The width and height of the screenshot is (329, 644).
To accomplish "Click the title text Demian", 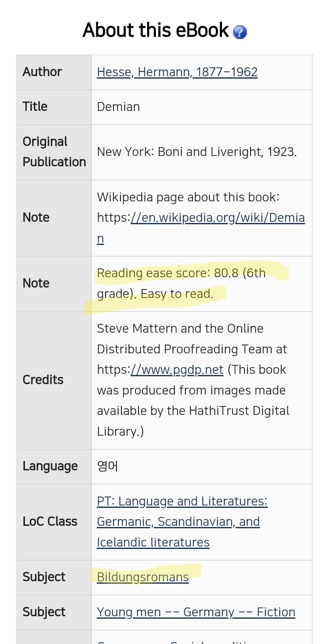I will [119, 107].
